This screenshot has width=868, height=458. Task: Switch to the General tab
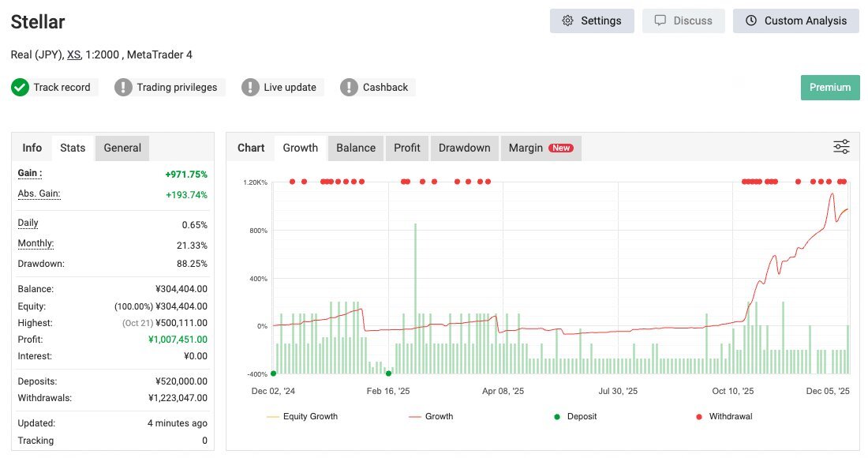[x=122, y=148]
